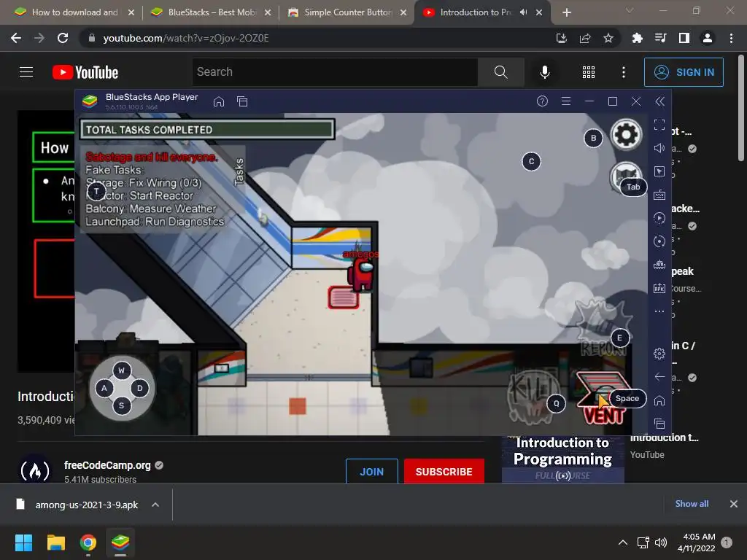Click the address bar URL
The height and width of the screenshot is (560, 747).
click(x=186, y=38)
